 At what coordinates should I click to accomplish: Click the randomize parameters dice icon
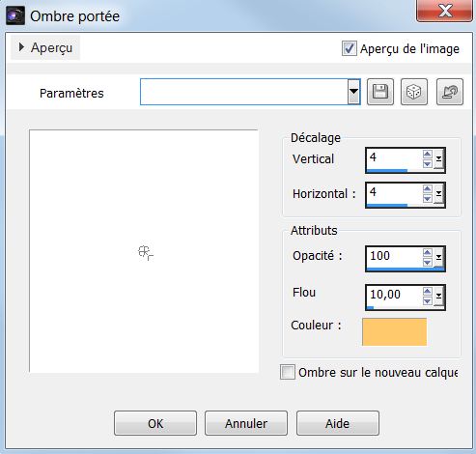tap(414, 92)
